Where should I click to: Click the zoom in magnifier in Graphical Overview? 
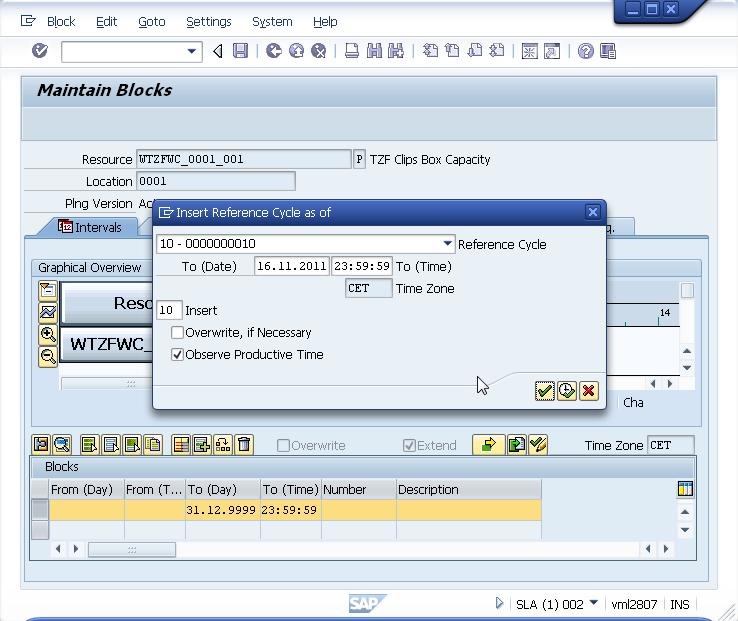click(48, 335)
